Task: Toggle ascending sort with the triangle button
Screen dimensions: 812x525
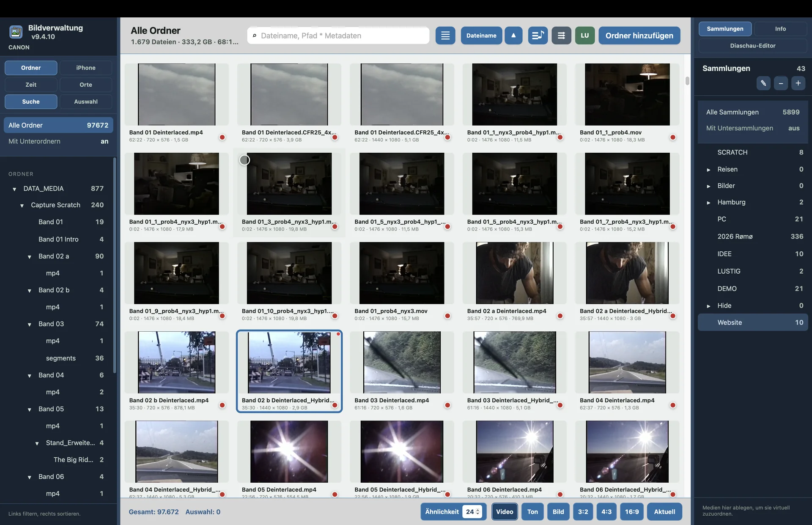Action: (513, 36)
